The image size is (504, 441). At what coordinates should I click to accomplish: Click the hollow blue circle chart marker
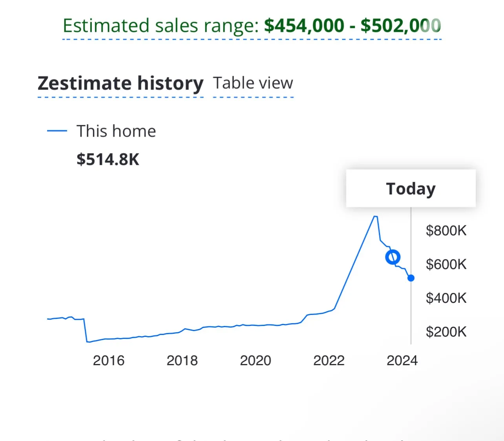click(393, 257)
